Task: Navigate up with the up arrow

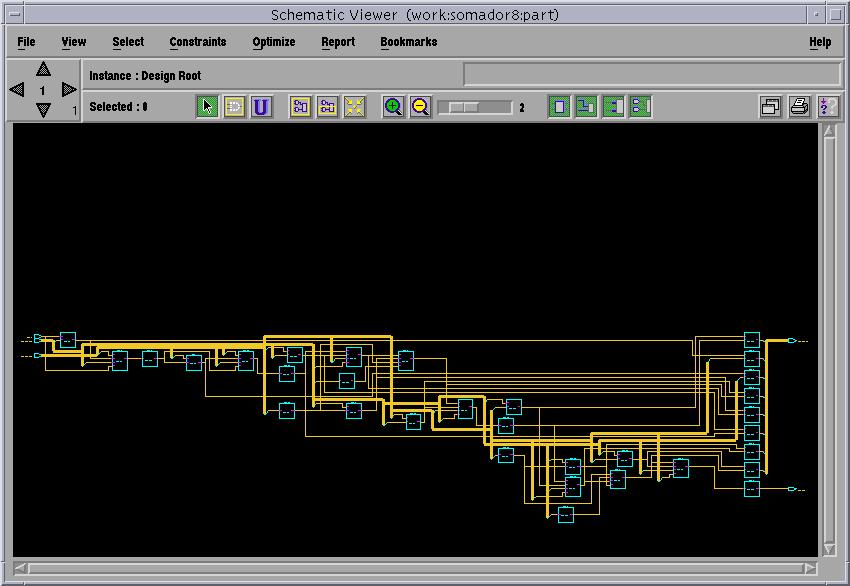Action: pos(43,69)
